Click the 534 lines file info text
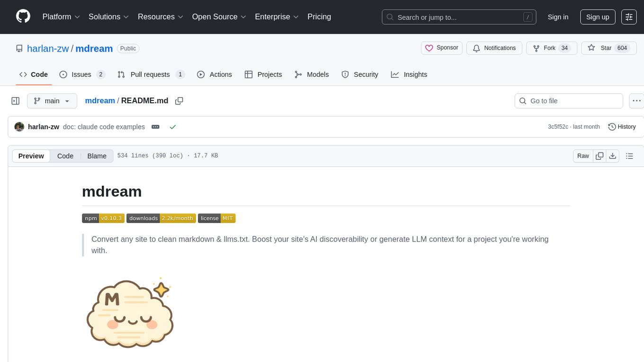The image size is (644, 362). point(168,156)
